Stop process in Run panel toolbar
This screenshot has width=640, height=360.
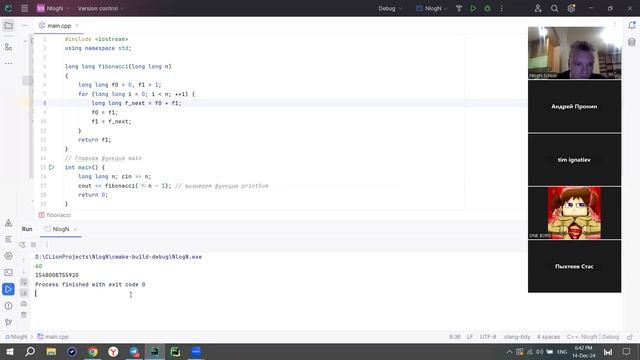coord(33,244)
